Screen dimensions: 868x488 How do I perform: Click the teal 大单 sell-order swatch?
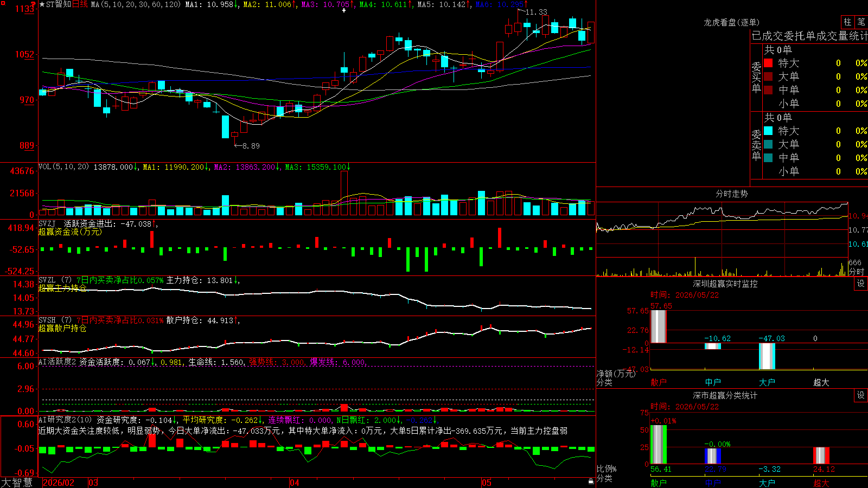point(768,144)
